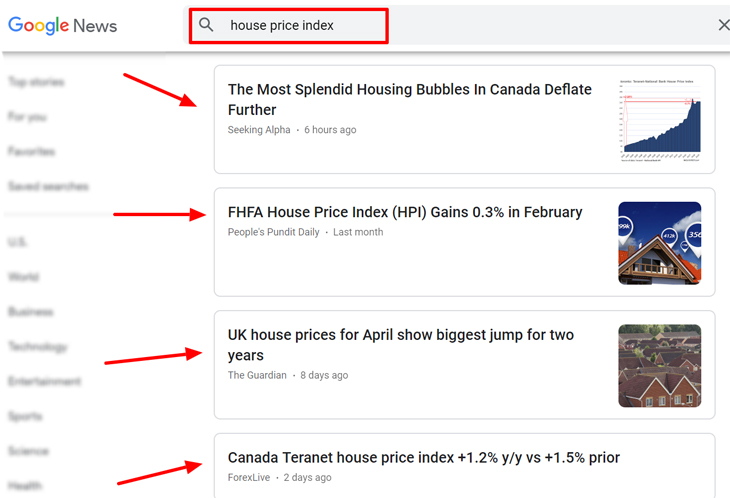The height and width of the screenshot is (498, 730).
Task: Click the housing chart thumbnail
Action: pos(659,119)
